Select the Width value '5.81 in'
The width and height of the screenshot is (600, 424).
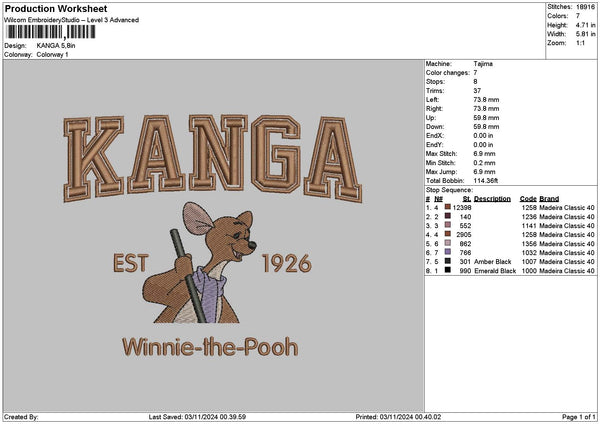point(585,34)
